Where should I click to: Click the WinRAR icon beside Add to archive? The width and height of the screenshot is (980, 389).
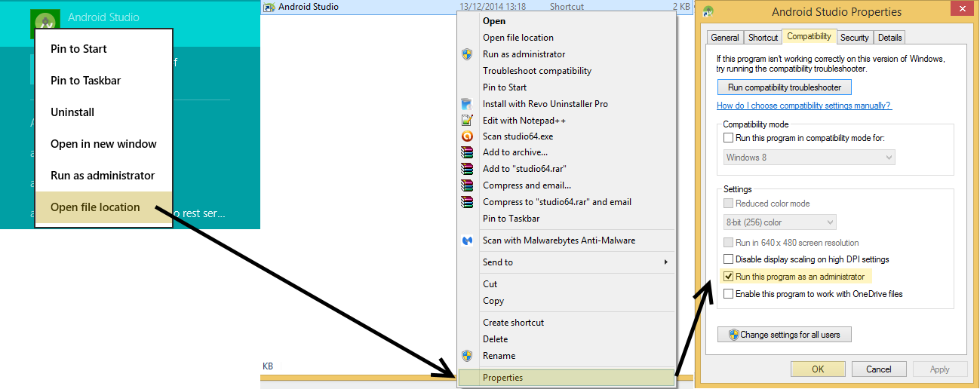coord(467,153)
